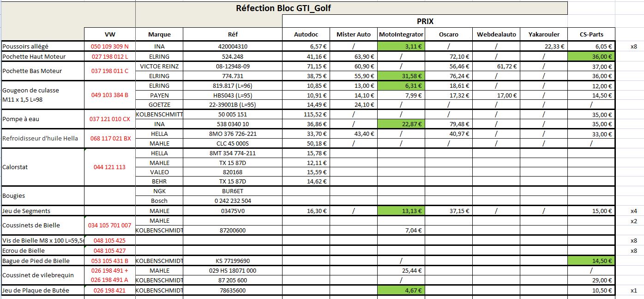
Task: Click reference cell "420004310"
Action: coord(233,46)
